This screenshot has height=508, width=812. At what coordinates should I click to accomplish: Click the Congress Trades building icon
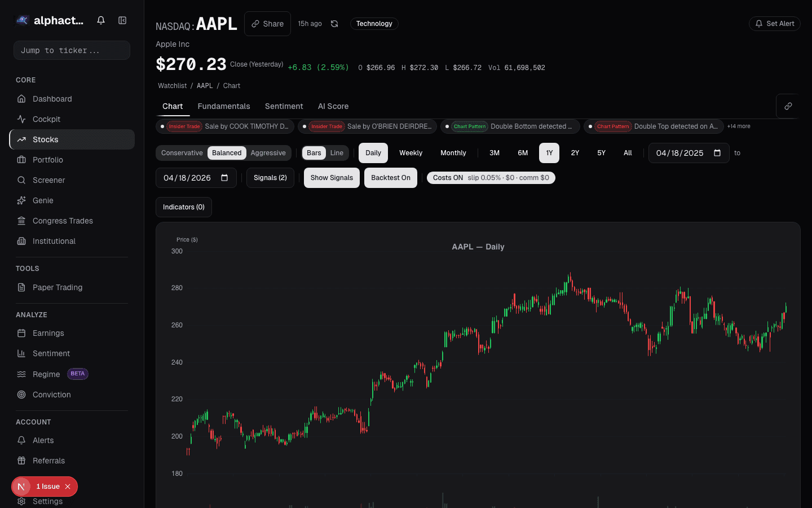(21, 221)
